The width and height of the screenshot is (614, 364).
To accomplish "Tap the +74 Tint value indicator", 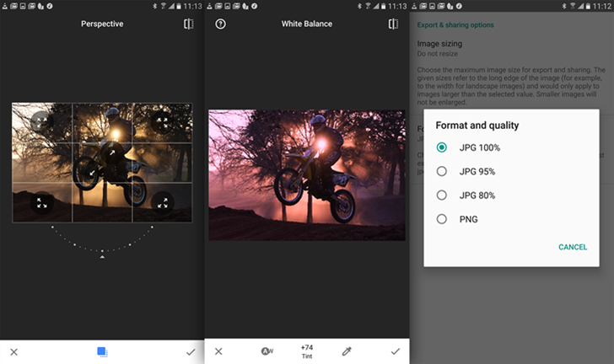I will pos(307,351).
